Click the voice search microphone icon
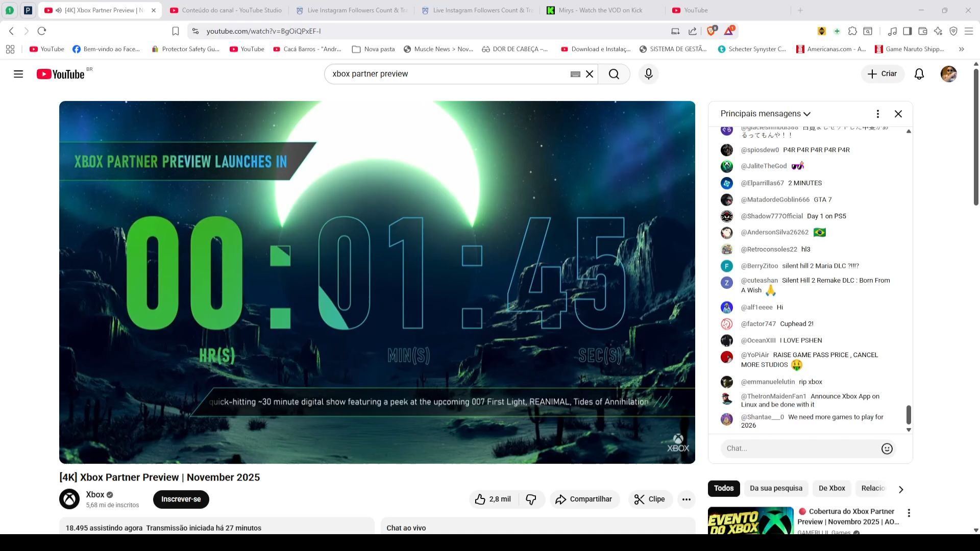Image resolution: width=980 pixels, height=551 pixels. click(648, 74)
